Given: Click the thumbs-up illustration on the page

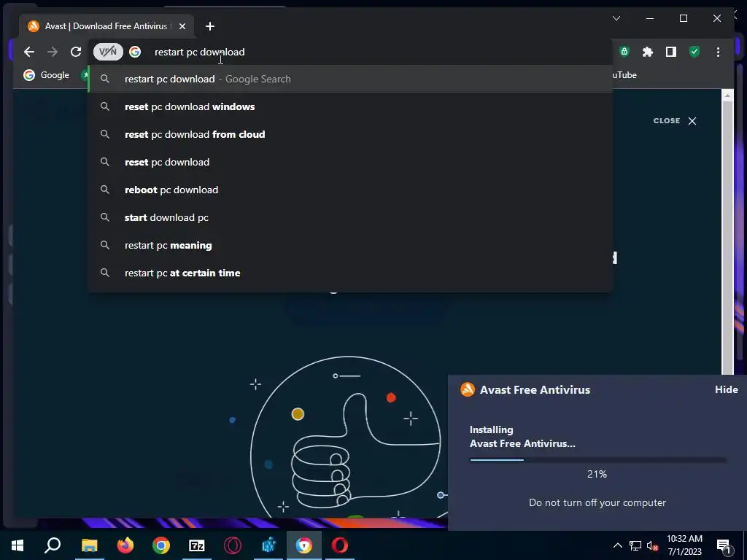Looking at the screenshot, I should pos(347,438).
